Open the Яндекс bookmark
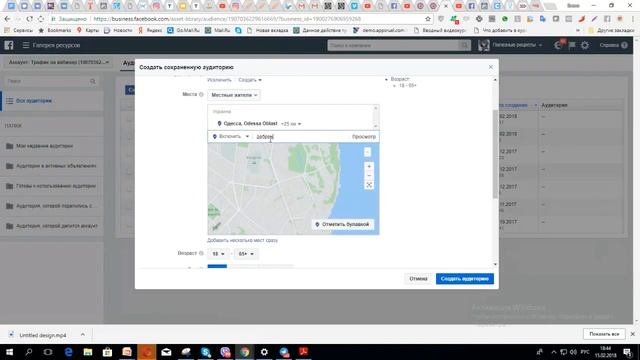 (x=149, y=30)
